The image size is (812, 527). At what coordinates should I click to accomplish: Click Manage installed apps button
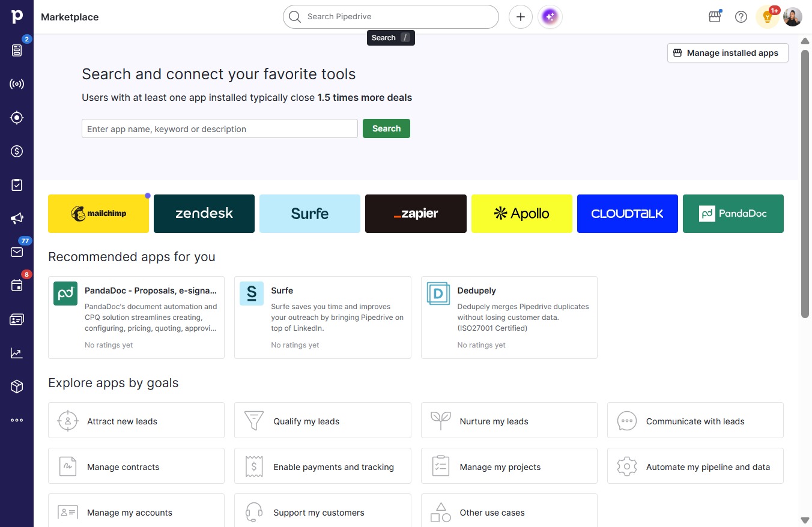tap(728, 53)
